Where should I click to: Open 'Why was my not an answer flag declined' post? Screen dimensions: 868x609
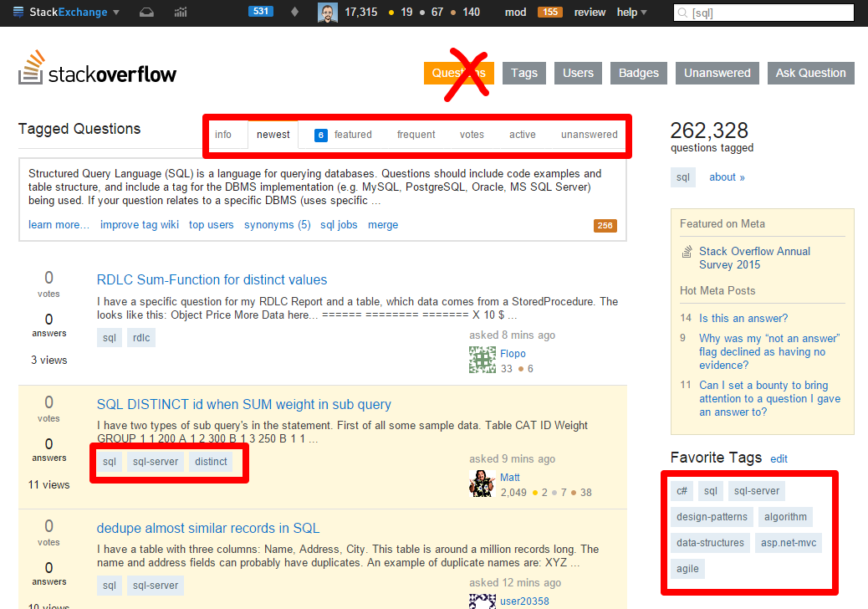(x=769, y=351)
